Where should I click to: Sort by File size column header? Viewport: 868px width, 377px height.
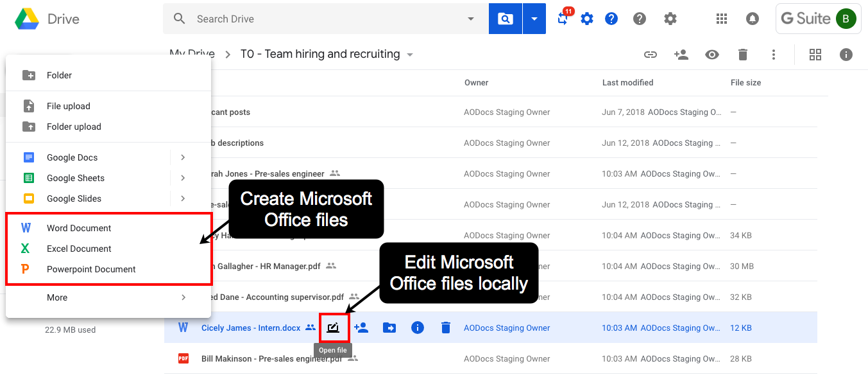(746, 82)
